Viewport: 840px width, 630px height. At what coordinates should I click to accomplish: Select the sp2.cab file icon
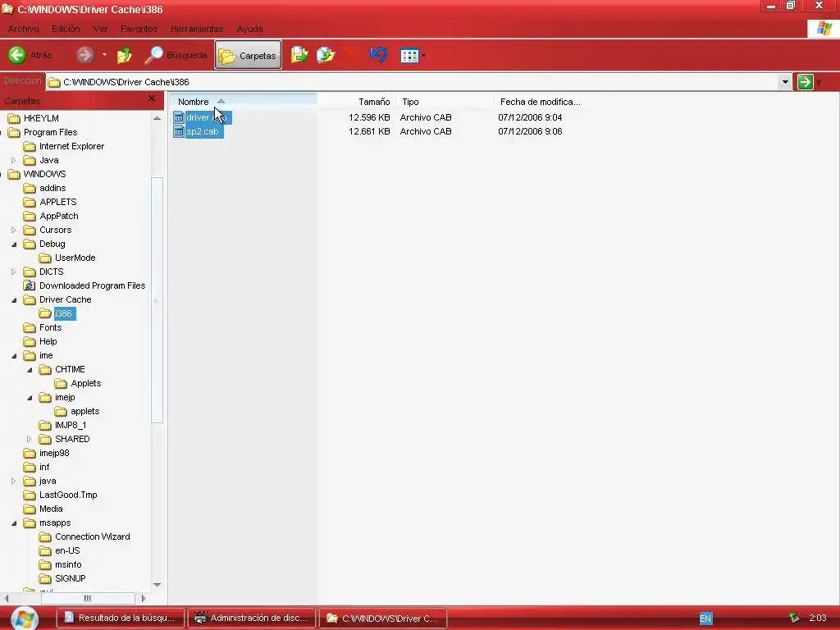tap(179, 131)
